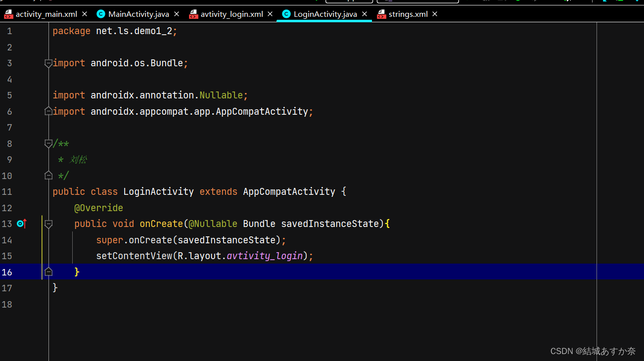Image resolution: width=644 pixels, height=361 pixels.
Task: Click line number 5 in the gutter
Action: (9, 95)
